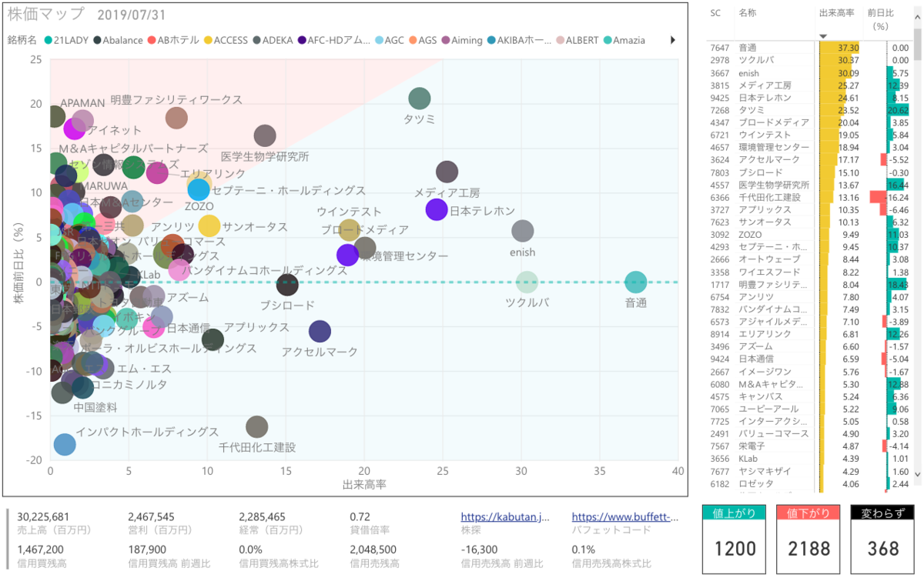Click 前日比 value -5.52 in table
The image size is (924, 578).
coord(899,159)
